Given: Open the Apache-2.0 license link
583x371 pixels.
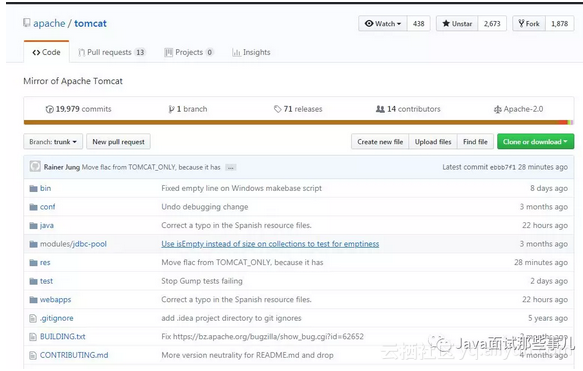Looking at the screenshot, I should point(518,109).
